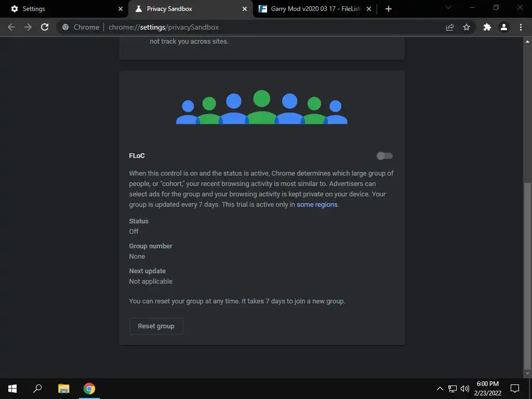
Task: Reload the current page
Action: click(x=45, y=27)
